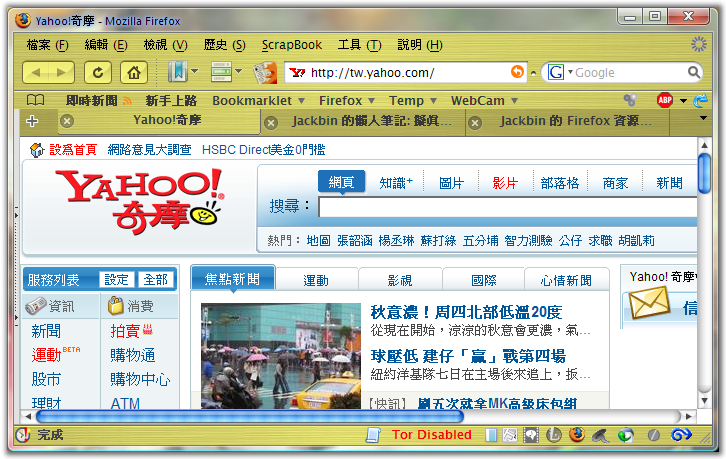The height and width of the screenshot is (459, 726).
Task: Close the Yahoo!奇摩 tab
Action: (x=67, y=121)
